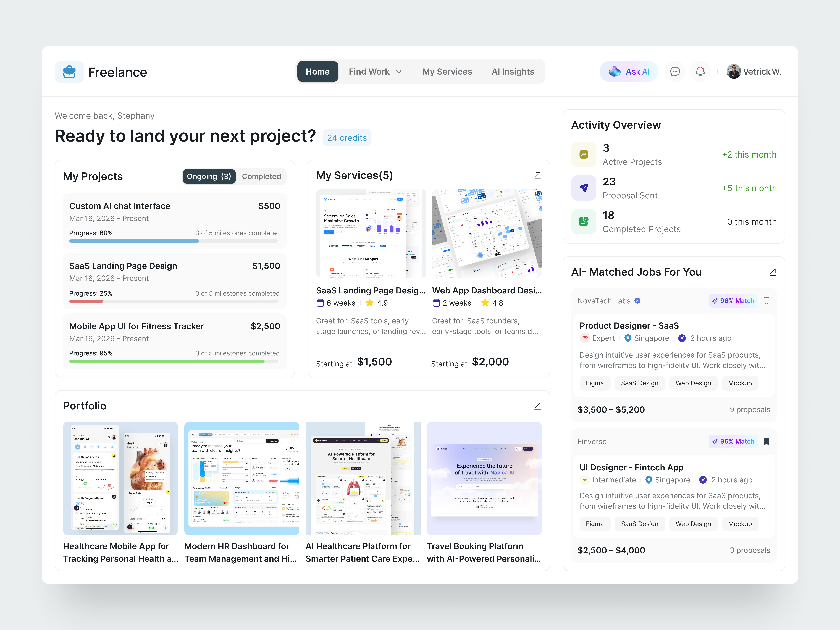The height and width of the screenshot is (630, 840).
Task: Click the Completed Projects checklist icon
Action: 584,221
